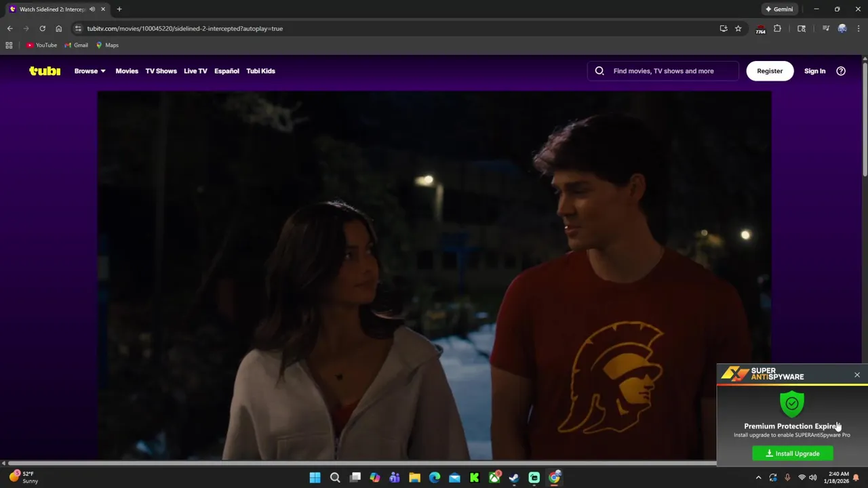Show hidden system tray icons
Viewport: 868px width, 488px height.
(759, 478)
